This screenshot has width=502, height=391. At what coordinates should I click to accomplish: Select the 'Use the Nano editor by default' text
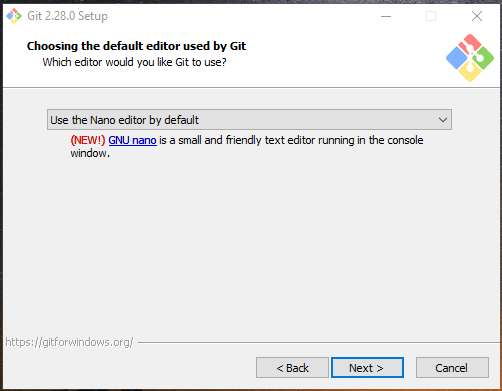click(x=125, y=120)
